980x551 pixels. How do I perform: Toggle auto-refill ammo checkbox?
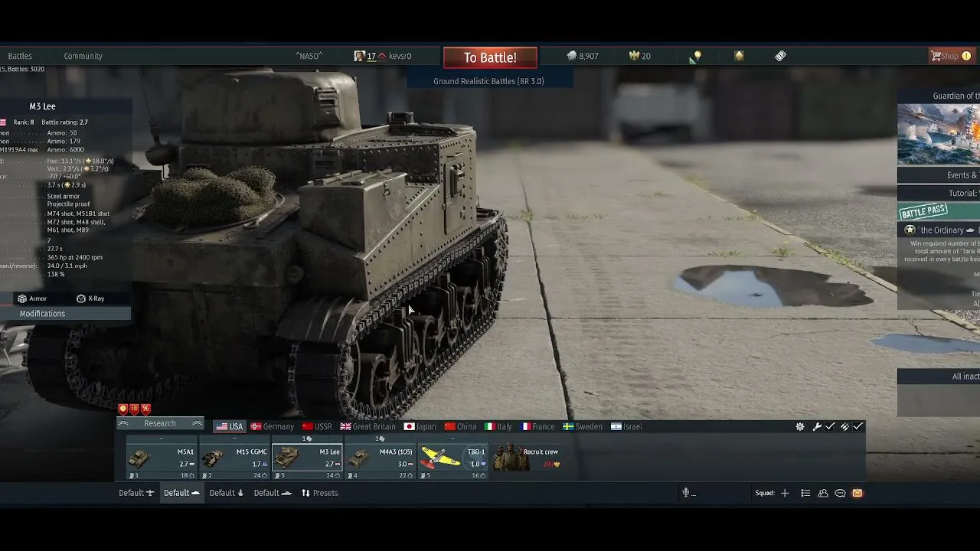click(x=858, y=427)
